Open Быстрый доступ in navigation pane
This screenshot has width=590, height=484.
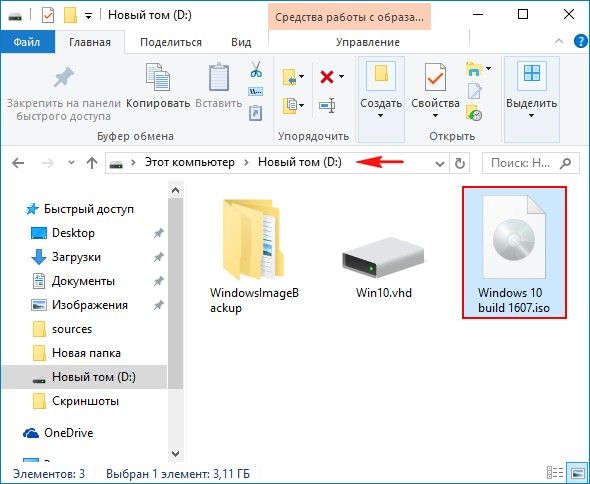pyautogui.click(x=88, y=209)
